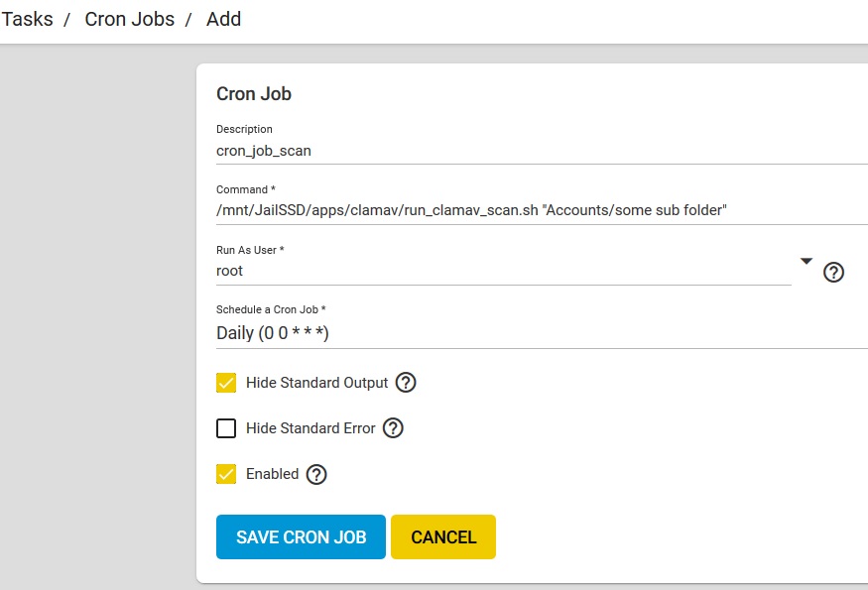Click into the Command input field

542,210
